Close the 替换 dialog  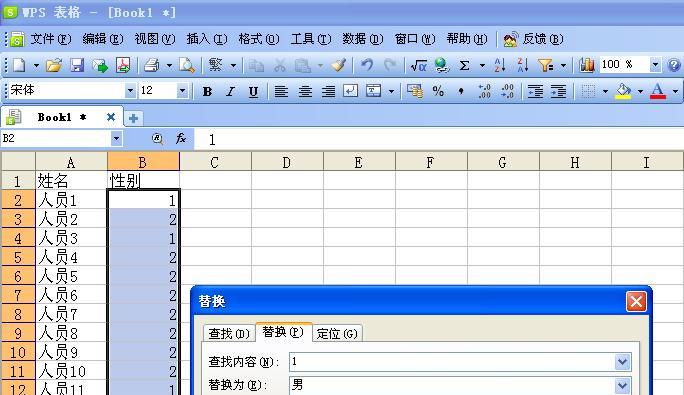point(636,301)
